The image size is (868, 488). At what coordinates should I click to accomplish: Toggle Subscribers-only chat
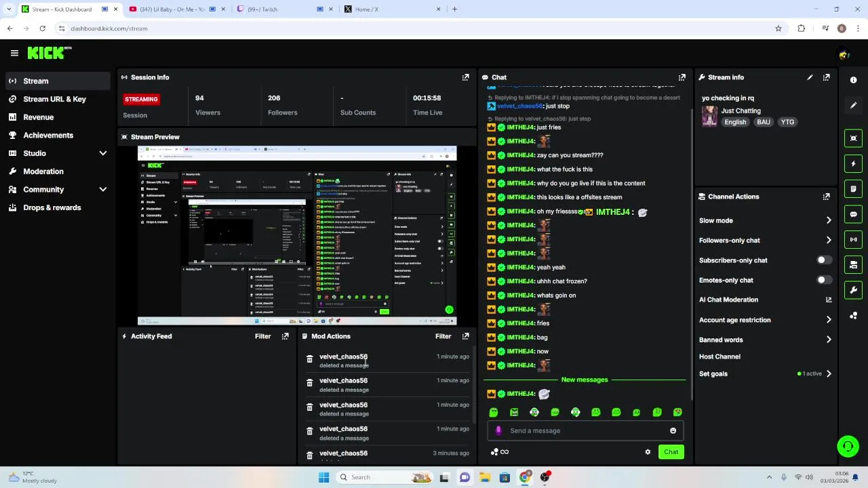(824, 260)
